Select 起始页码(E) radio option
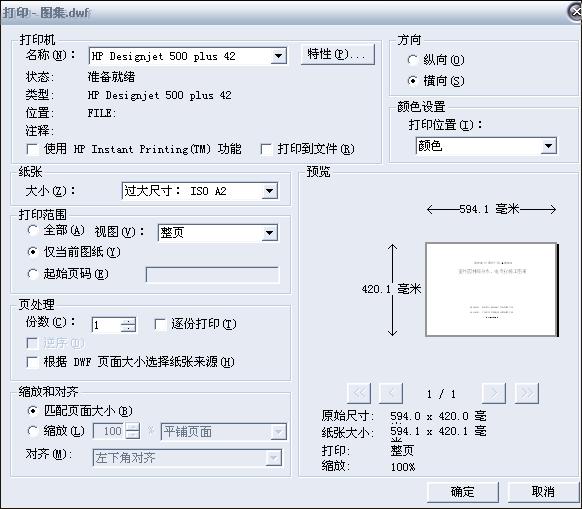This screenshot has height=509, width=582. click(x=33, y=274)
